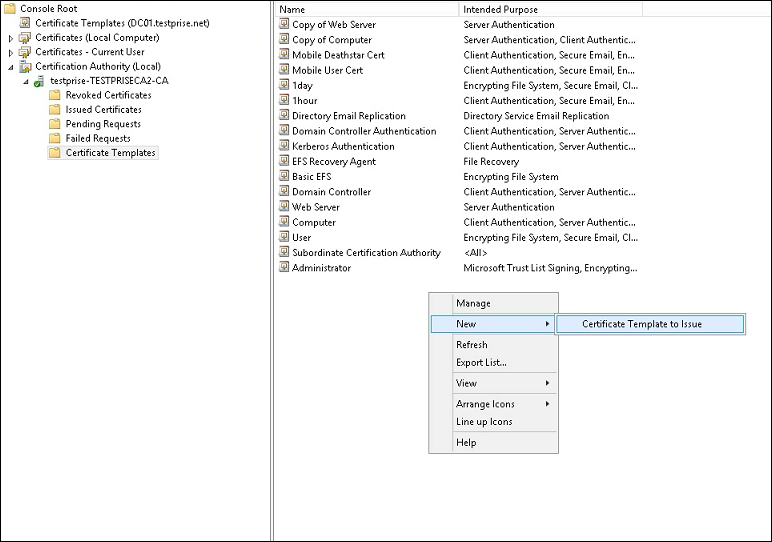
Task: Collapse the testprise-TESTPRISECA2-CA node
Action: tap(26, 81)
